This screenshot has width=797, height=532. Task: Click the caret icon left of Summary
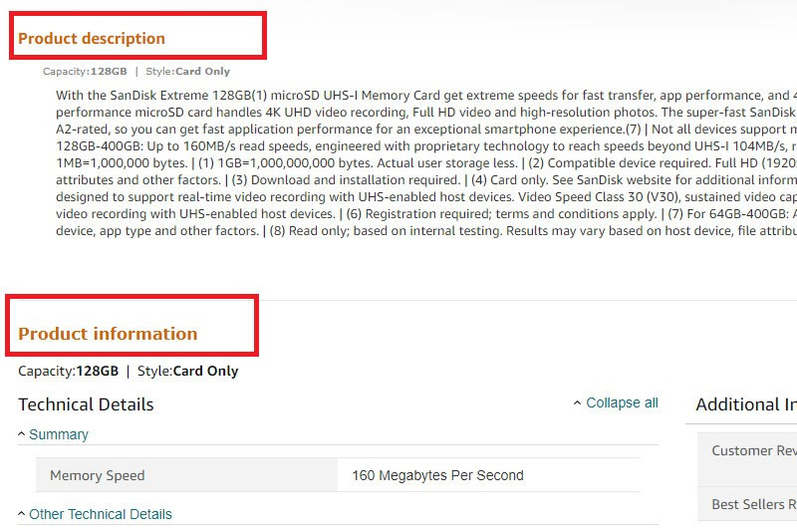pyautogui.click(x=22, y=434)
